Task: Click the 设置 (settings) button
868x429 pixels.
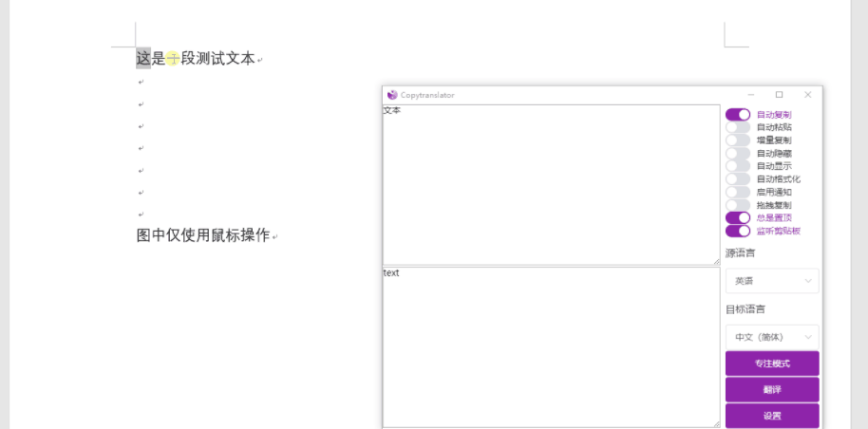Action: (x=772, y=416)
